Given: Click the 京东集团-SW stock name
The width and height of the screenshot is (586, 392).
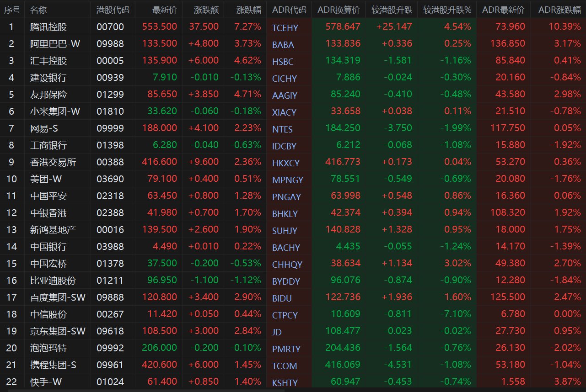Looking at the screenshot, I should click(x=58, y=331).
